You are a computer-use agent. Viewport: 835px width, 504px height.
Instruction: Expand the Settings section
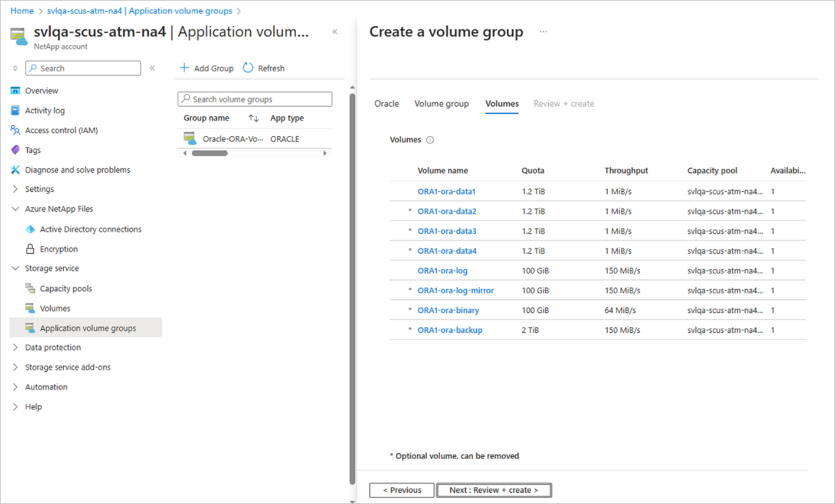pyautogui.click(x=15, y=189)
